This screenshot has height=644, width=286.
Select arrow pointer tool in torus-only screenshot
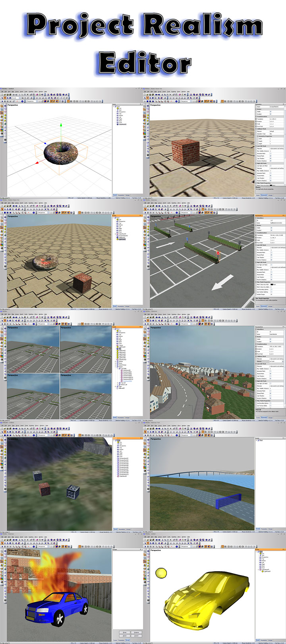pos(2,98)
